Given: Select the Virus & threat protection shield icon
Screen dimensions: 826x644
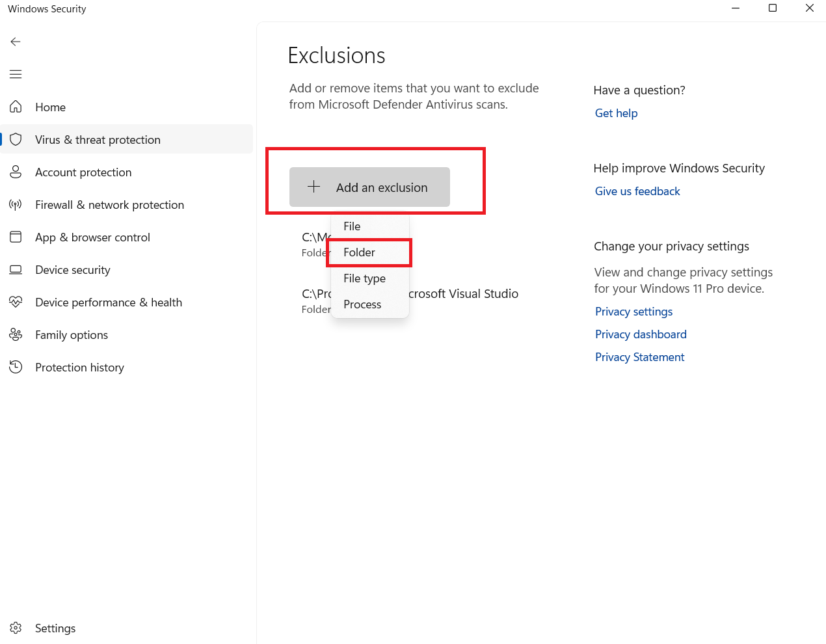Looking at the screenshot, I should tap(16, 139).
